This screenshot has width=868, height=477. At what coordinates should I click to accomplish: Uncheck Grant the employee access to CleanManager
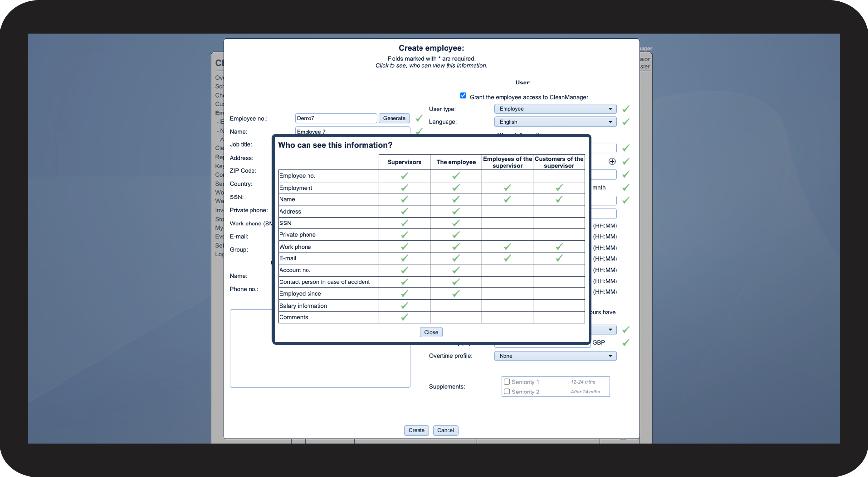click(463, 96)
